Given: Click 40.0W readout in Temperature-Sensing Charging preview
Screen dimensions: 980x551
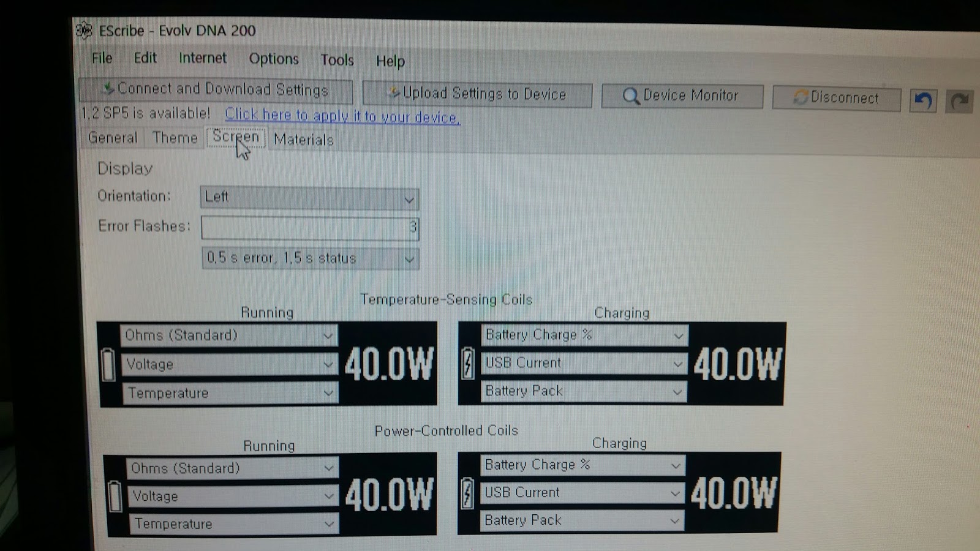Looking at the screenshot, I should click(738, 364).
